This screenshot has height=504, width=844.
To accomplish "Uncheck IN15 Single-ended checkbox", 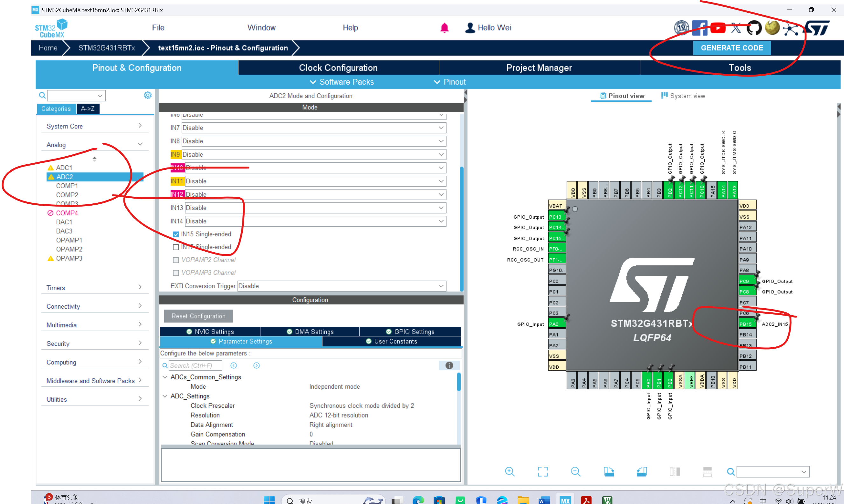I will 176,234.
